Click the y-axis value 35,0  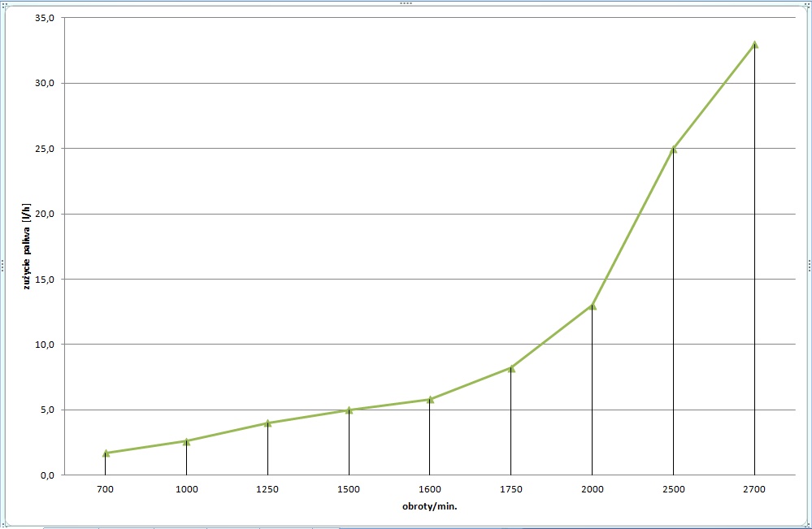(x=45, y=18)
